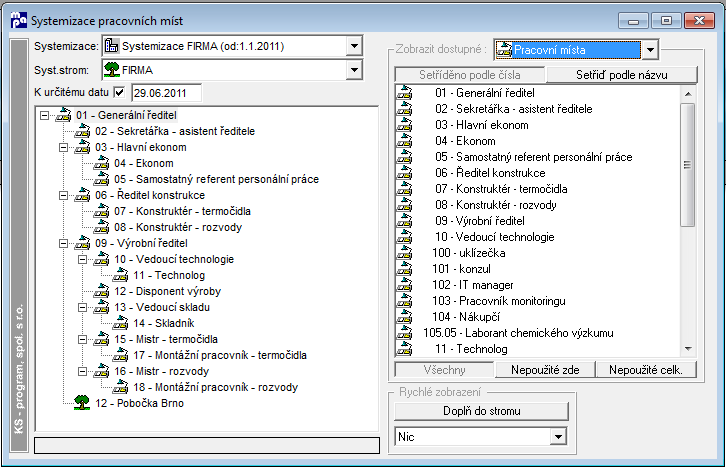
Task: Select 02 - Sekretářka - asistent ředitele in right list
Action: 513,109
